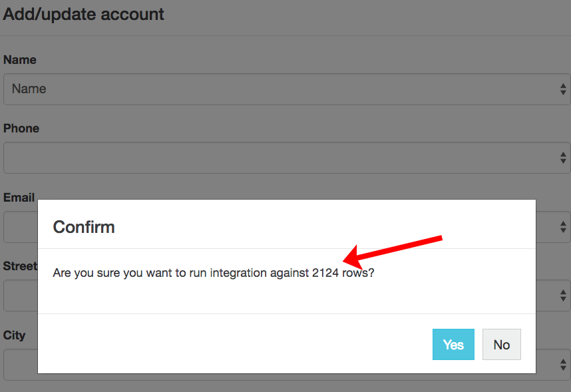
Task: Click the Phone field's up-down arrow icon
Action: point(563,158)
